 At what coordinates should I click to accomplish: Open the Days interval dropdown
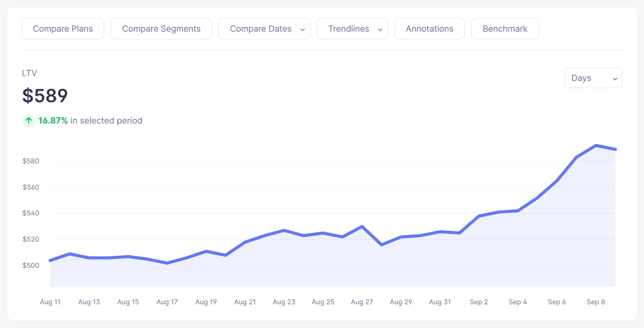[594, 78]
